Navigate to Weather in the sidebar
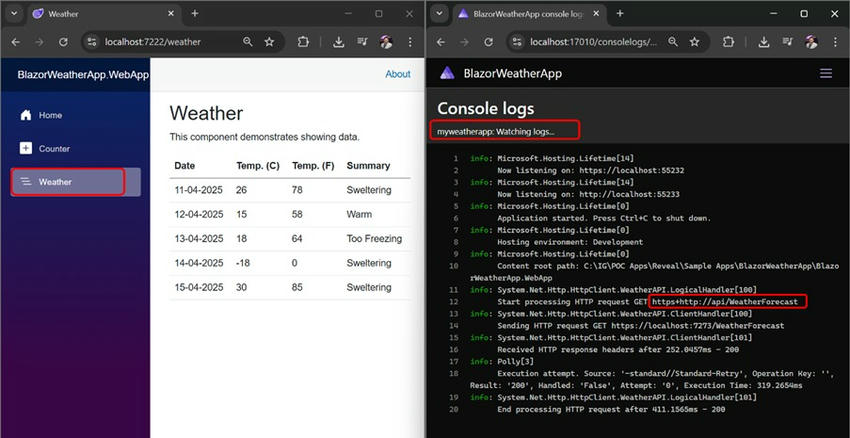Screen dimensions: 850x438 (x=76, y=182)
